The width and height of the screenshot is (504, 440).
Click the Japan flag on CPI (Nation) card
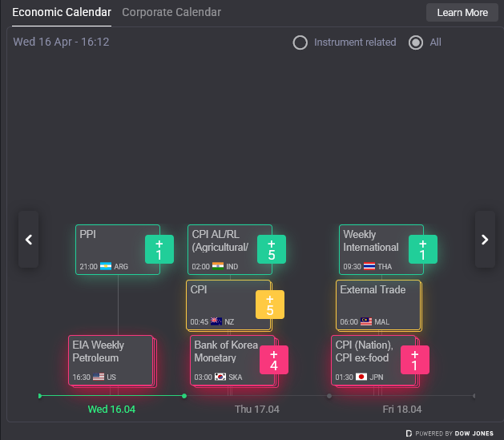361,376
